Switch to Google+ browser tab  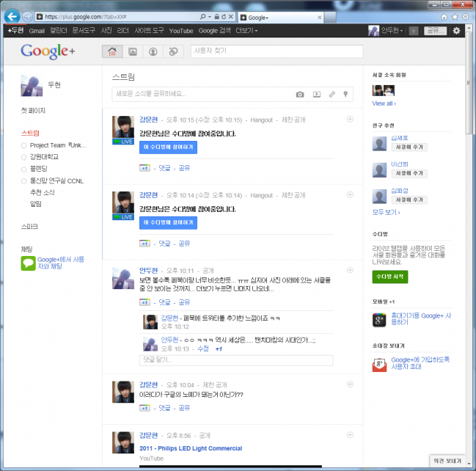[281, 18]
